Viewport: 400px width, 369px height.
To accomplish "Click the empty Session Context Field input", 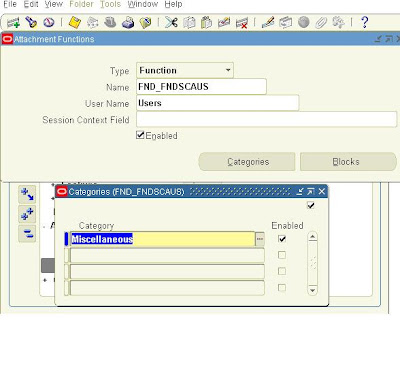I will pos(267,119).
